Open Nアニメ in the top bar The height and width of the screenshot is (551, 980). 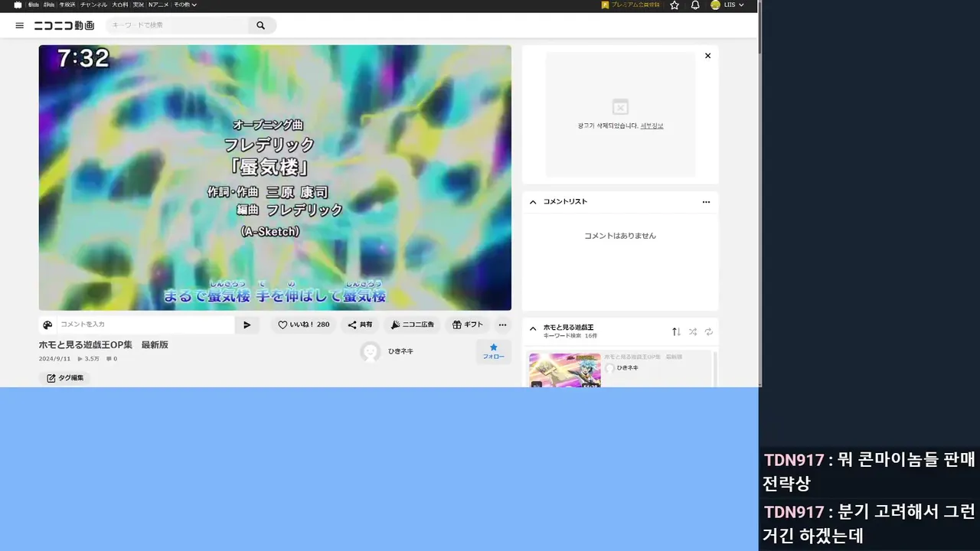point(159,5)
